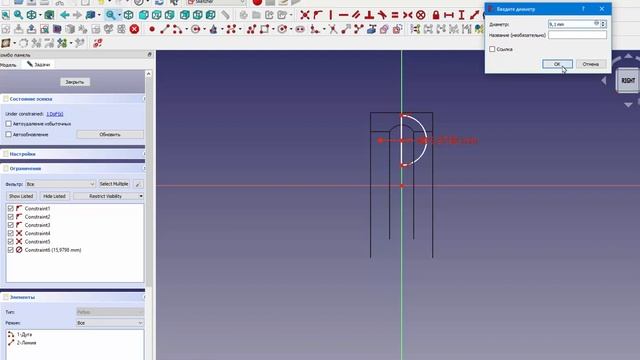The width and height of the screenshot is (640, 360).
Task: Select Constraint6 entry in constraints list
Action: (53, 250)
